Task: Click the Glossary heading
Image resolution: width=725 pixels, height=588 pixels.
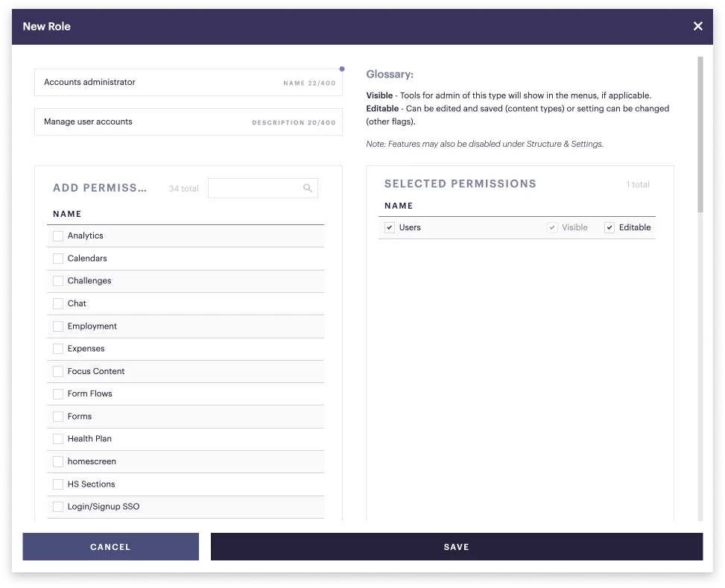Action: pos(390,75)
